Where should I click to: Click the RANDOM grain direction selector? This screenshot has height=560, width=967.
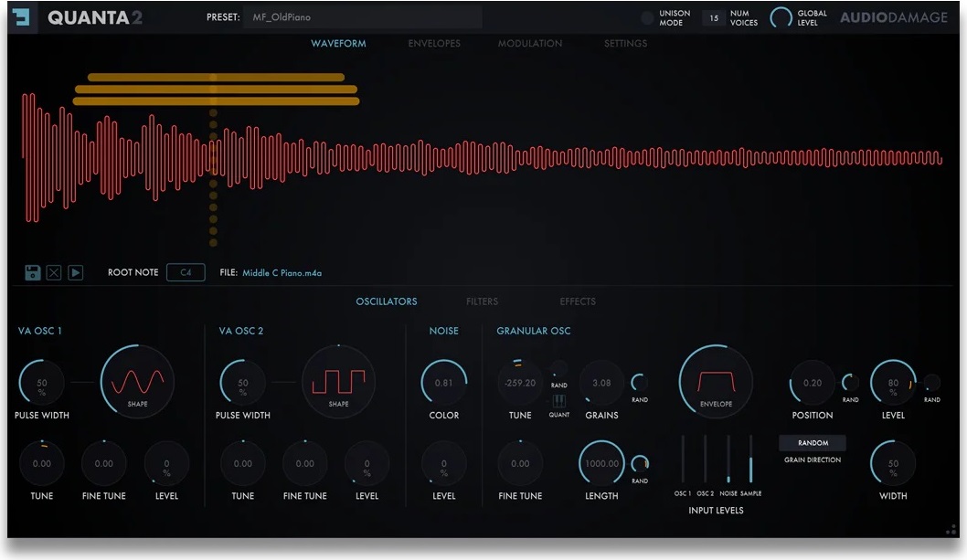click(813, 442)
